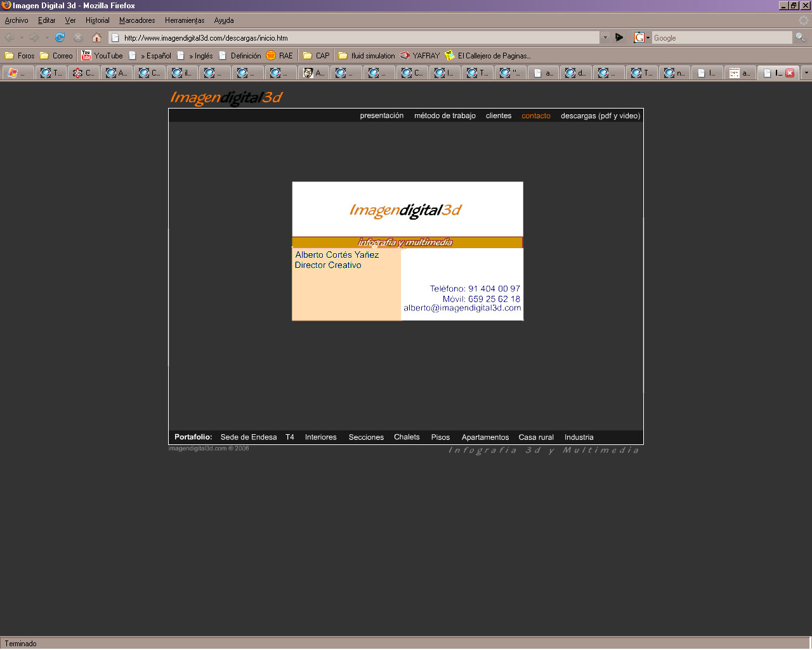Click the magnifier search button
The height and width of the screenshot is (650, 812).
[800, 37]
